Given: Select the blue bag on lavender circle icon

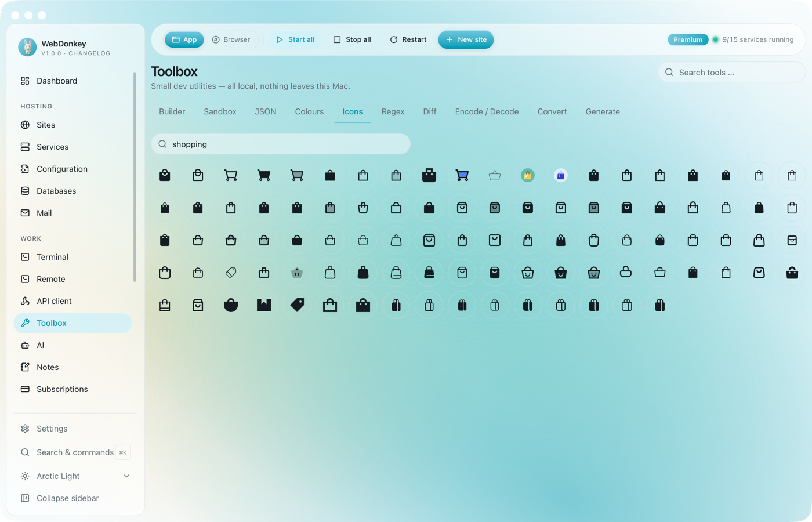Looking at the screenshot, I should tap(561, 175).
